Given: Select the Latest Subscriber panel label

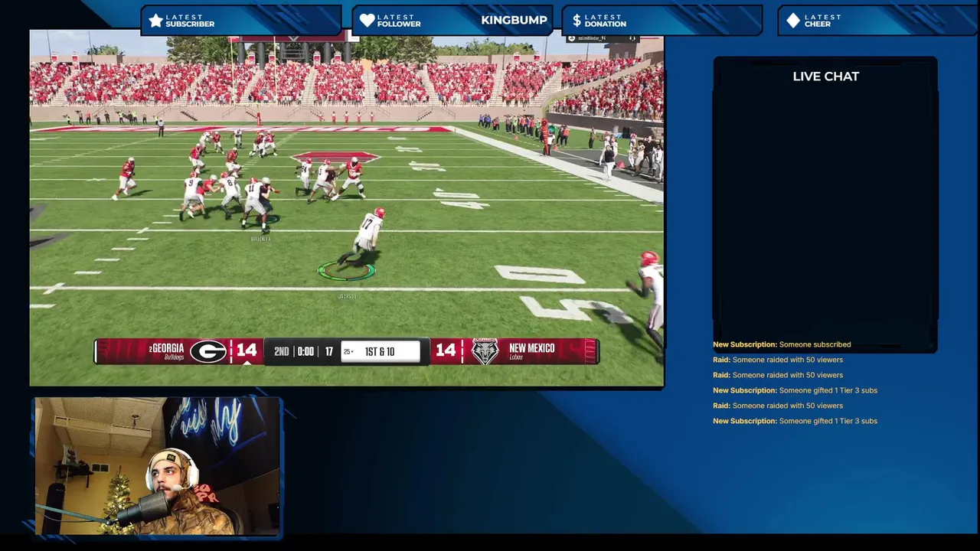Looking at the screenshot, I should [x=190, y=21].
